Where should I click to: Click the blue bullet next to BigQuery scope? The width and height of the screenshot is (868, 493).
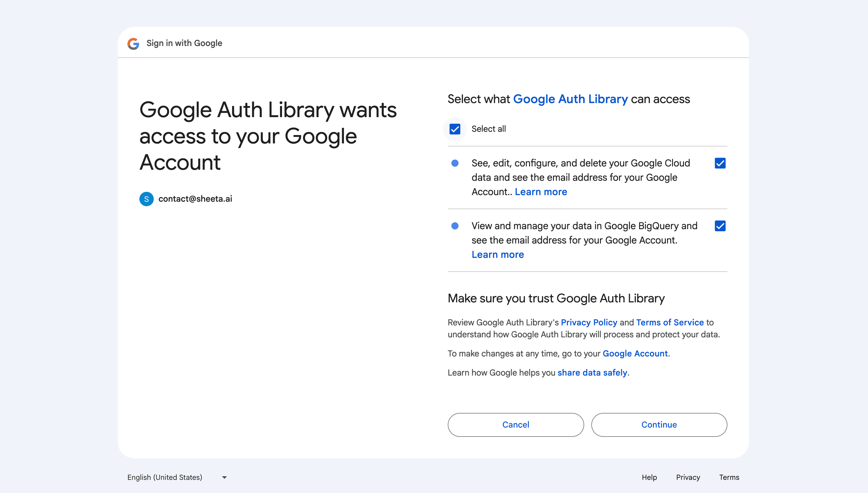[455, 226]
